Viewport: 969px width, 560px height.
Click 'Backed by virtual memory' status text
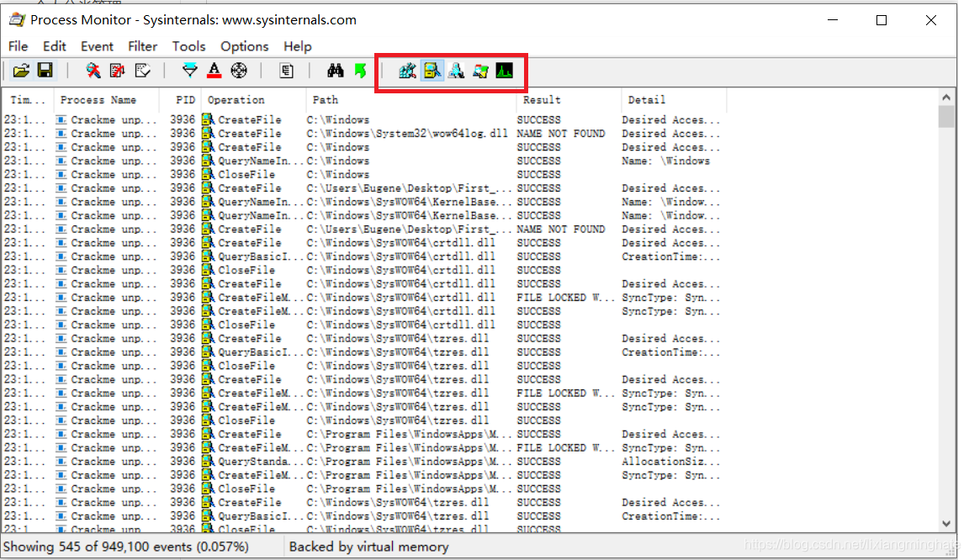coord(369,547)
